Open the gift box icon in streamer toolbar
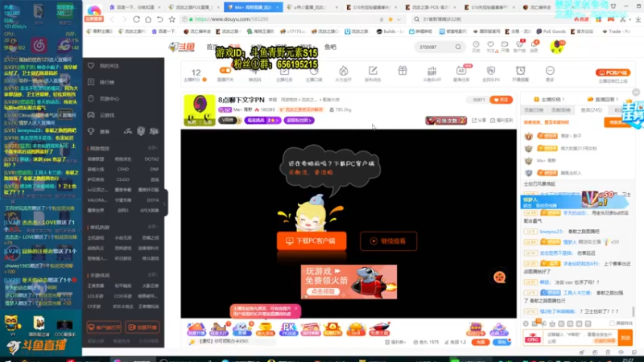Image resolution: width=644 pixels, height=362 pixels. point(402,71)
